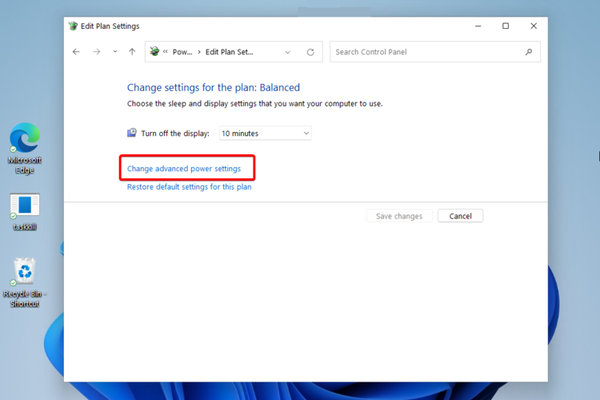Open Microsoft Edge desktop shortcut
The width and height of the screenshot is (600, 400).
click(24, 145)
